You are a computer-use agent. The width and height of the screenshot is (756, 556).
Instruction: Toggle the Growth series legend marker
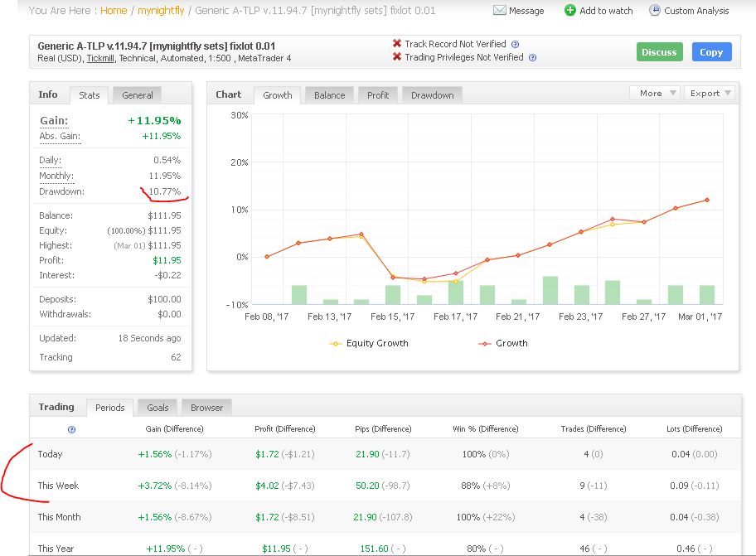[x=485, y=344]
